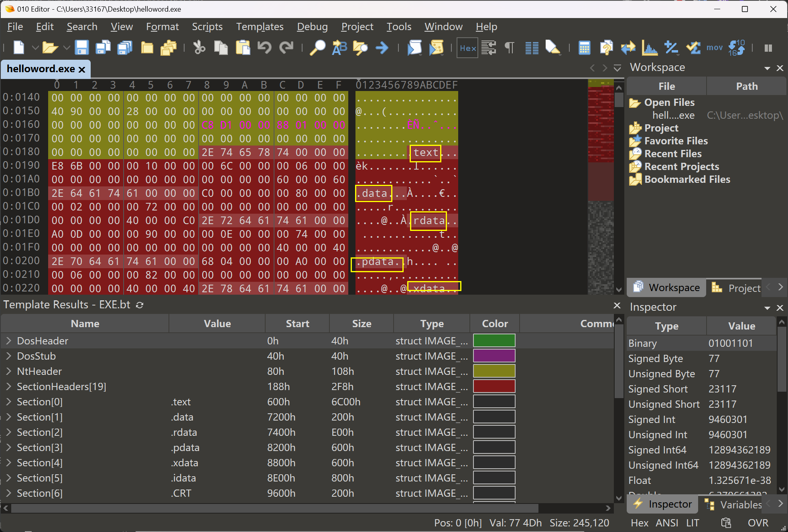
Task: Click the Redo arrow icon
Action: (x=286, y=48)
